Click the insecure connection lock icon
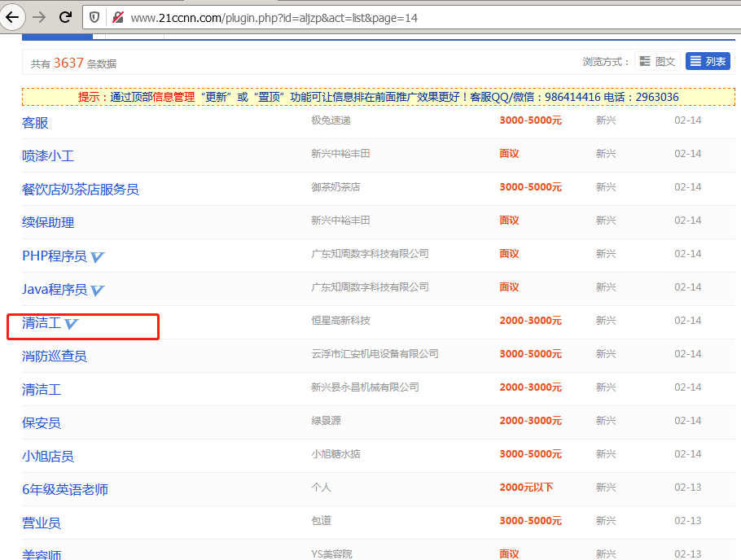Image resolution: width=741 pixels, height=560 pixels. pyautogui.click(x=118, y=17)
